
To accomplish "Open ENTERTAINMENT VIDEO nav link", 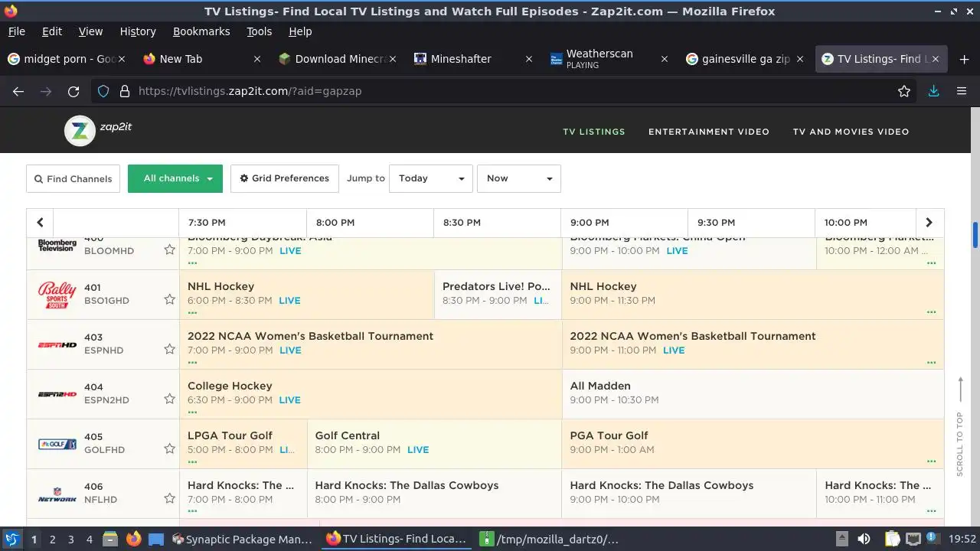I will point(709,132).
